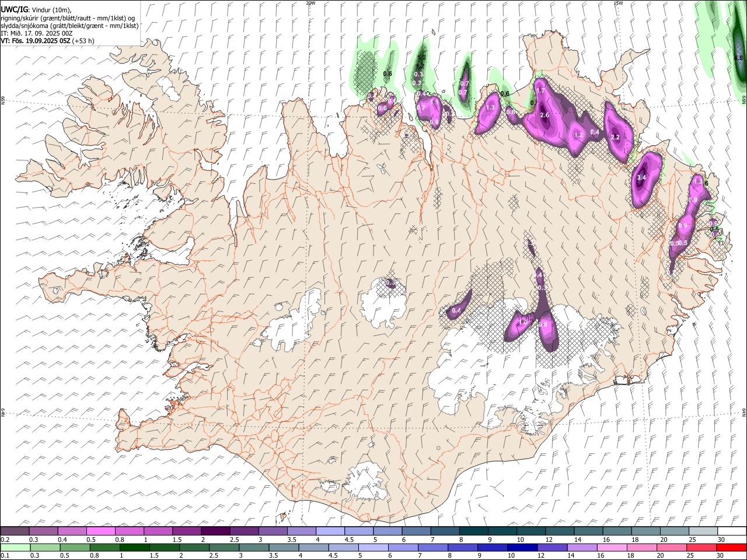Click the 3.4 precipitation value on the map
The height and width of the screenshot is (560, 747).
[x=641, y=177]
